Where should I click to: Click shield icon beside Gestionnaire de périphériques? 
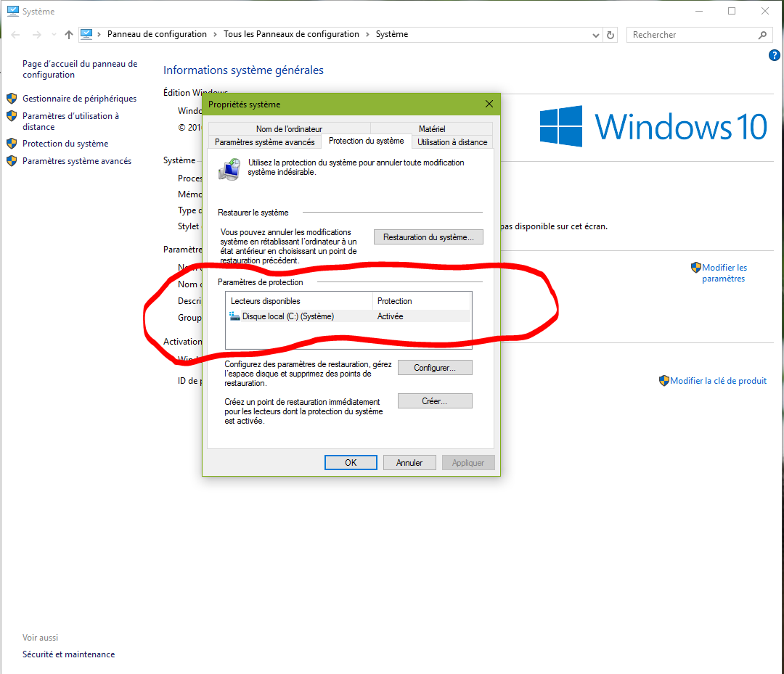pos(12,99)
